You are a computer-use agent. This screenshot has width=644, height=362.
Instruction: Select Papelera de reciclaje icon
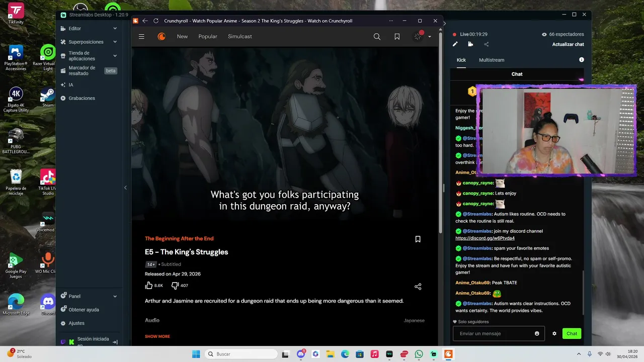tap(16, 182)
